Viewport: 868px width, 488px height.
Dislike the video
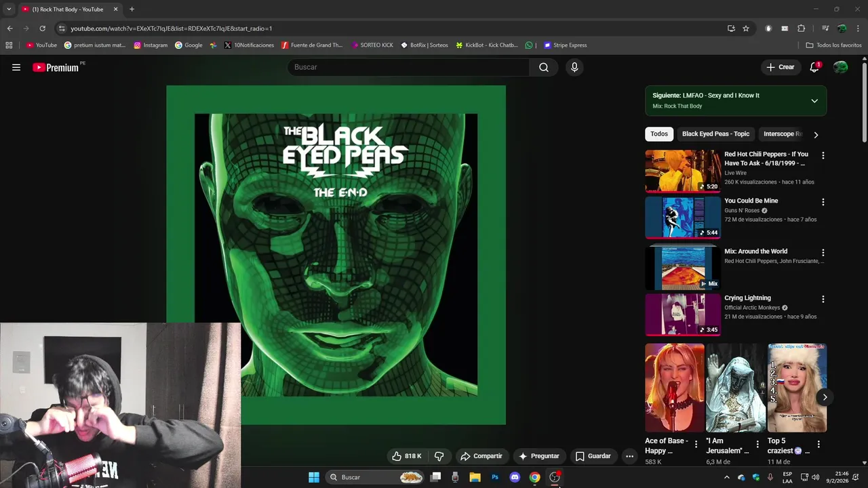click(439, 456)
